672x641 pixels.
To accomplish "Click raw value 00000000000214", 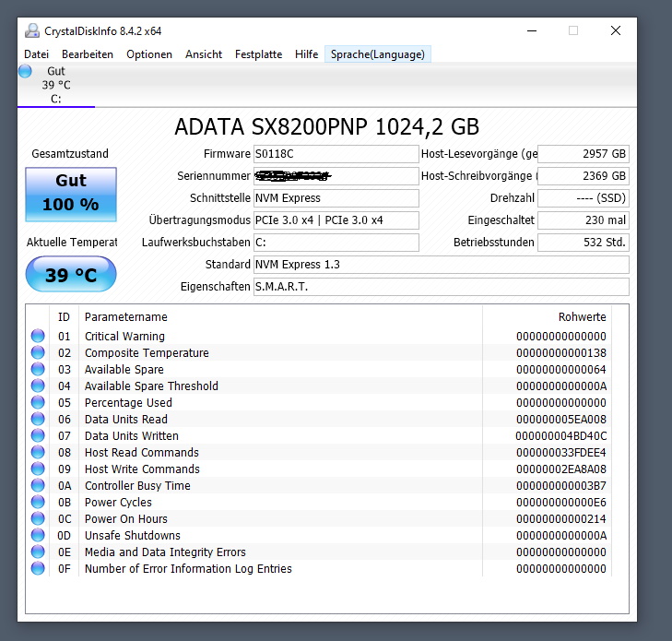I will click(561, 519).
